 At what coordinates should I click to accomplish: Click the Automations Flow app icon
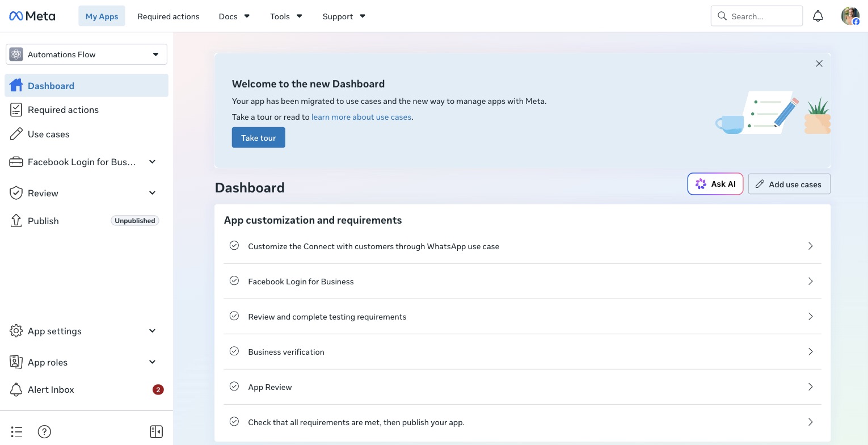(x=16, y=54)
